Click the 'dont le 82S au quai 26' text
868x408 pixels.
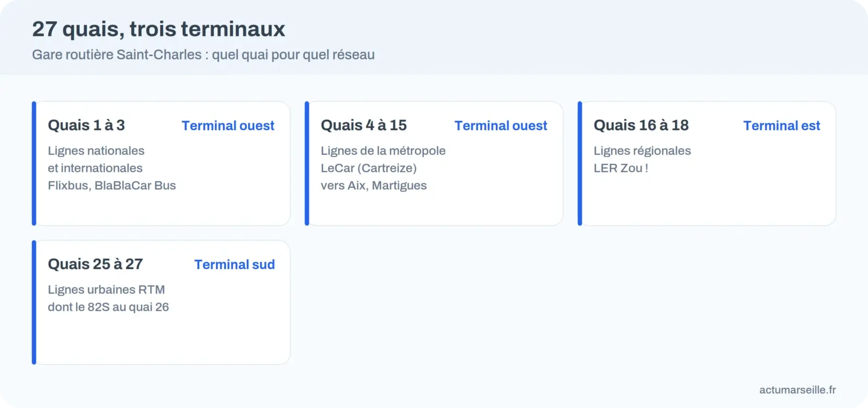(108, 307)
